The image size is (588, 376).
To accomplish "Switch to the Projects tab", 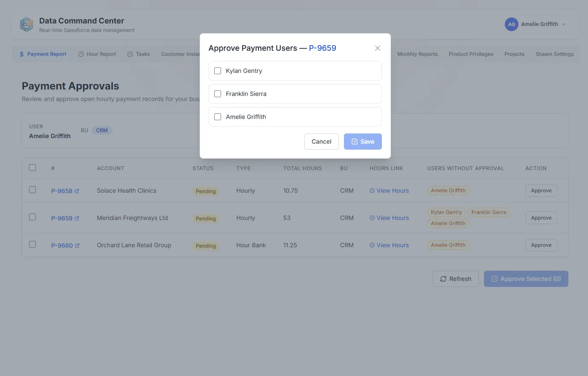I will tap(514, 54).
